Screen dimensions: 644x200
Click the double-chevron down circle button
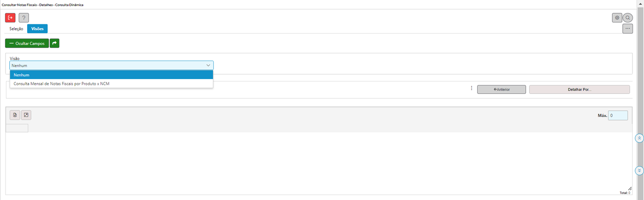639,171
